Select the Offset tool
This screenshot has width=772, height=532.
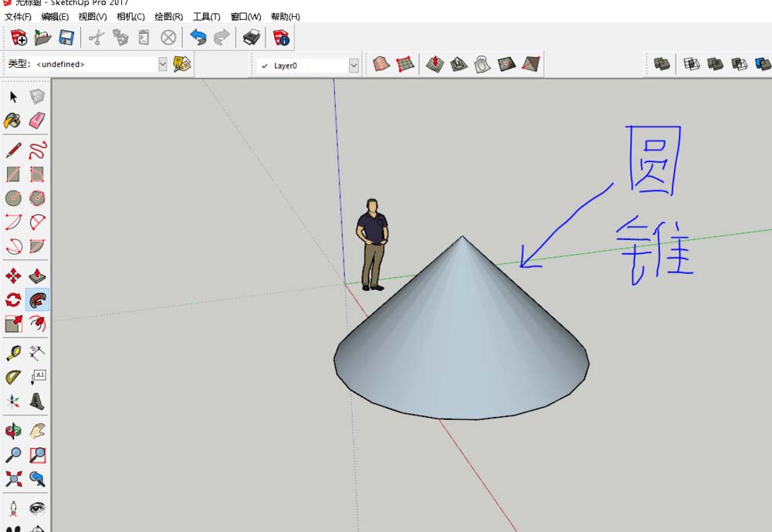pos(37,324)
